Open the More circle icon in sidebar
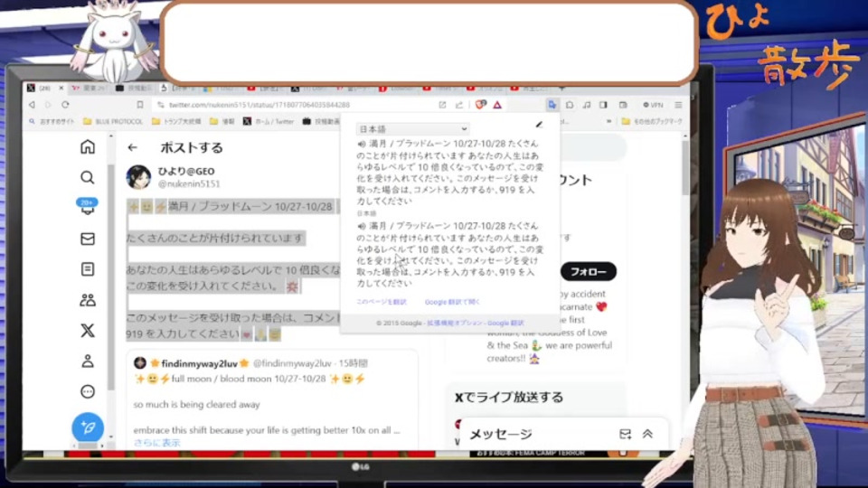The width and height of the screenshot is (868, 488). (x=88, y=391)
